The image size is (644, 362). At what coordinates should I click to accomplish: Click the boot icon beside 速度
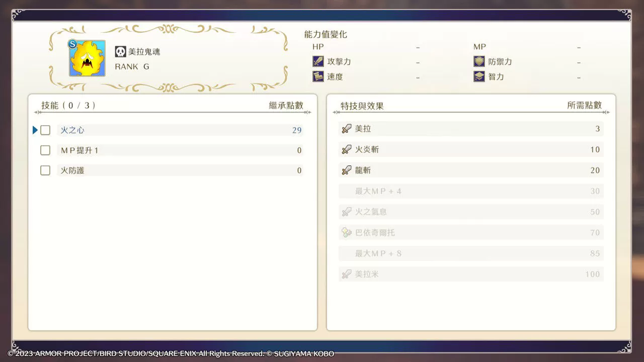(x=318, y=76)
